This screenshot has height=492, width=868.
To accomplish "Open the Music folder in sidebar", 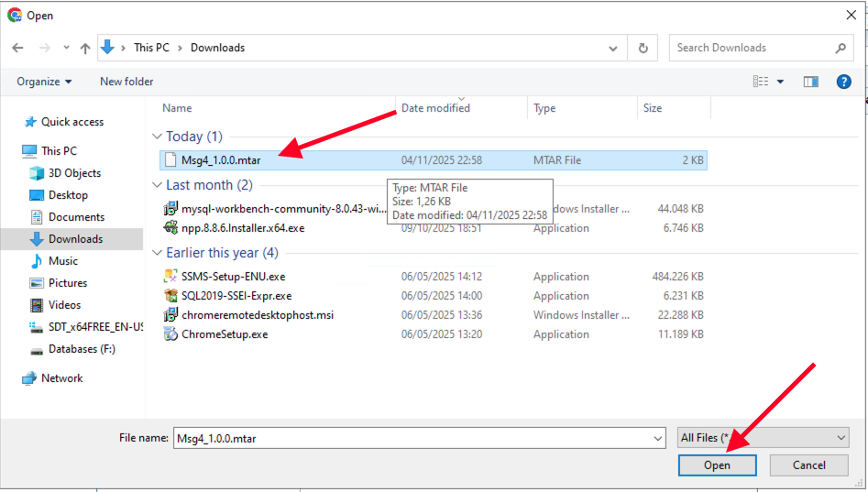I will [63, 261].
